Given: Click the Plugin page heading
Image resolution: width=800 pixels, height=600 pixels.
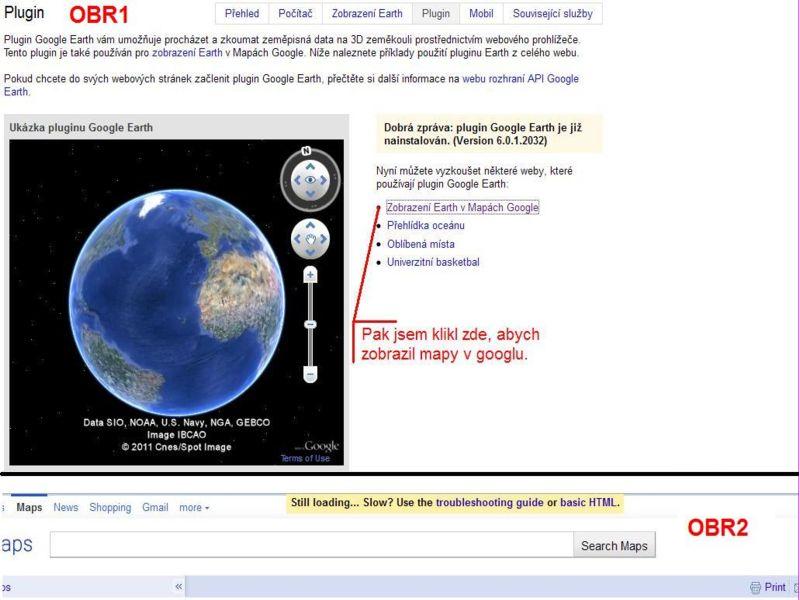Looking at the screenshot, I should click(24, 13).
